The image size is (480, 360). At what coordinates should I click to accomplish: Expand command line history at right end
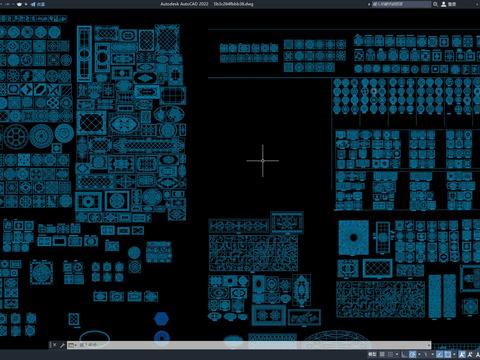pos(429,345)
